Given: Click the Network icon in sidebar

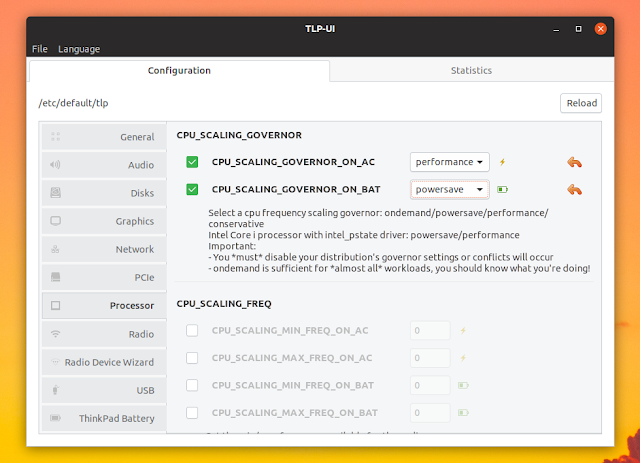Looking at the screenshot, I should click(x=55, y=249).
